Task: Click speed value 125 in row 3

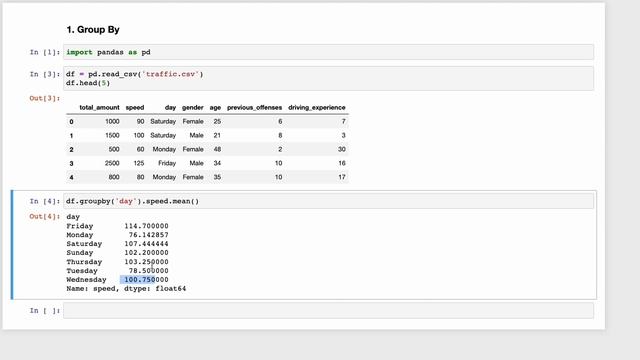Action: (139, 163)
